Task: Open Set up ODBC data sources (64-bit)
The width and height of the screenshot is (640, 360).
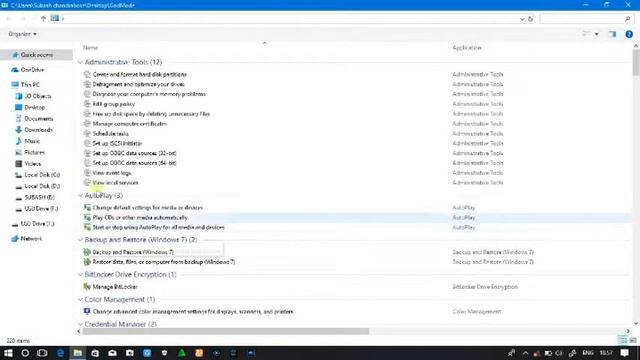Action: click(x=134, y=163)
